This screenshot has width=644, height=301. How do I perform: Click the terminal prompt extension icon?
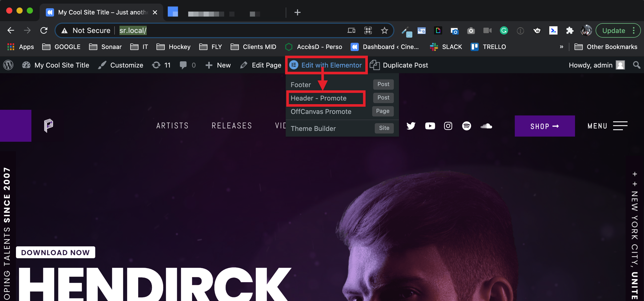[x=553, y=30]
